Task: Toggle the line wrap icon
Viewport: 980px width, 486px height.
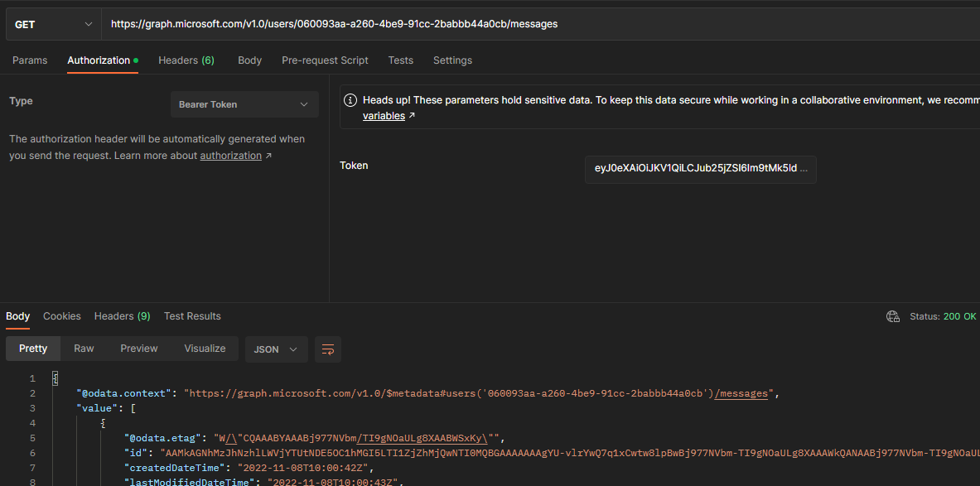Action: [x=328, y=349]
